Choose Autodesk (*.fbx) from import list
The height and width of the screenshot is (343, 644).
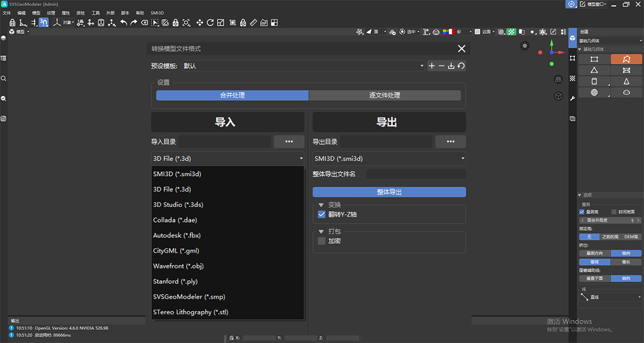point(228,236)
